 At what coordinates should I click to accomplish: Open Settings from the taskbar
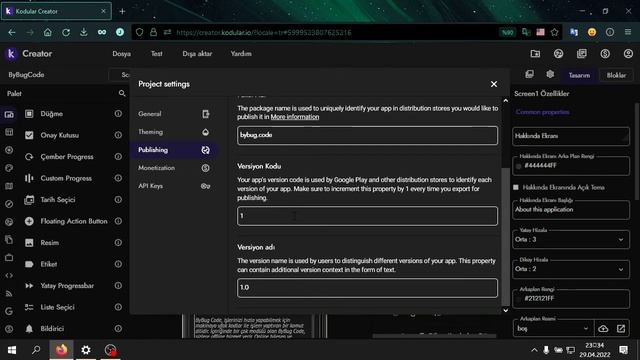coord(86,350)
